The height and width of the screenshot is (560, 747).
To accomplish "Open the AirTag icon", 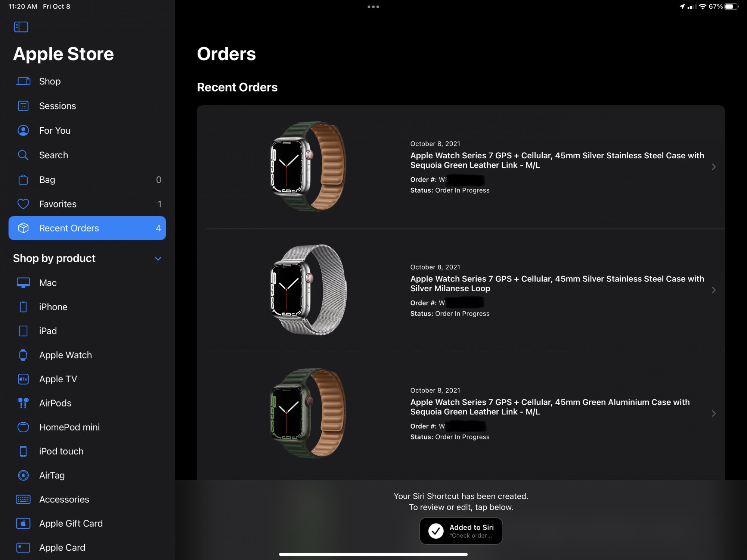I will coord(23,475).
